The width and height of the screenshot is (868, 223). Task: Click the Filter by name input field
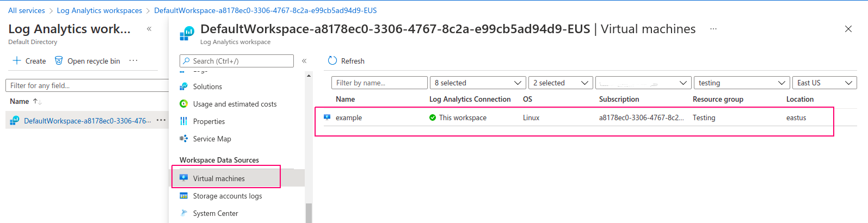coord(379,83)
